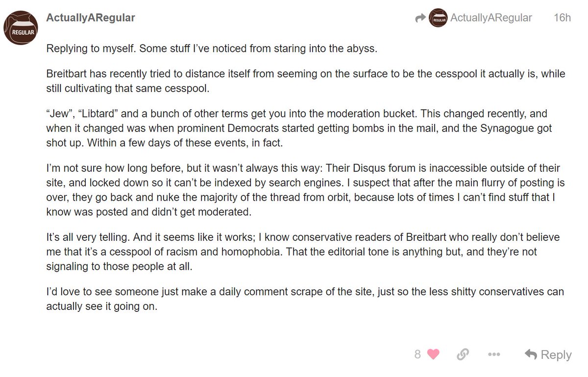Image resolution: width=588 pixels, height=377 pixels.
Task: View who liked via the 8 count
Action: (417, 354)
